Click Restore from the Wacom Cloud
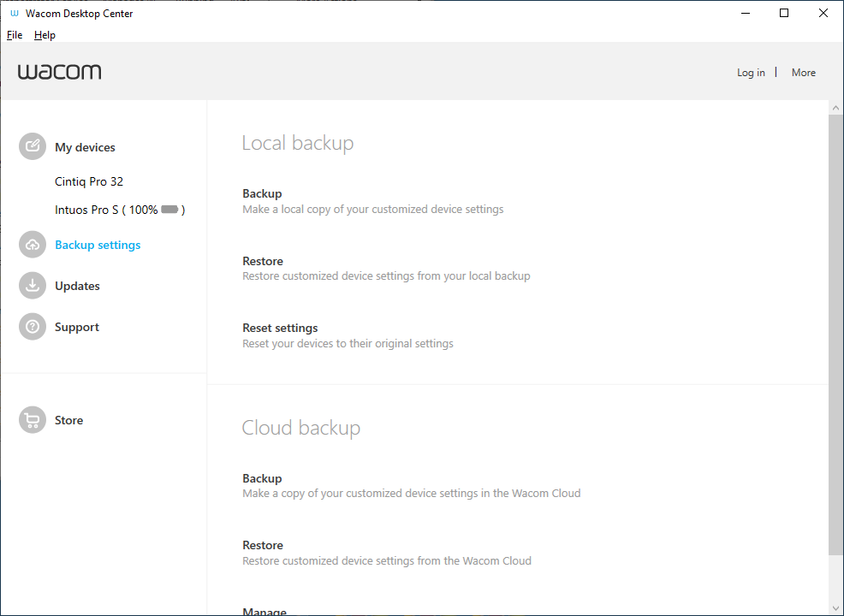 (386, 553)
